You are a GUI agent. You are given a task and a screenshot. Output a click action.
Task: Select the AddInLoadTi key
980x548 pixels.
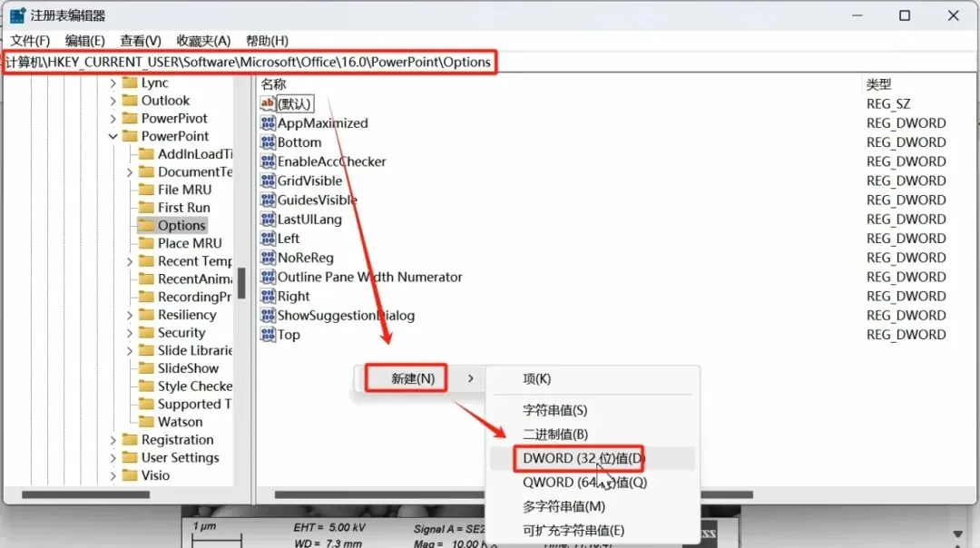point(194,153)
